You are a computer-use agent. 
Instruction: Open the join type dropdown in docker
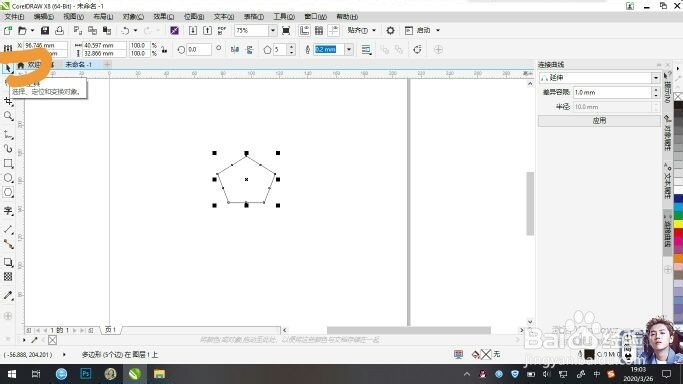[656, 78]
